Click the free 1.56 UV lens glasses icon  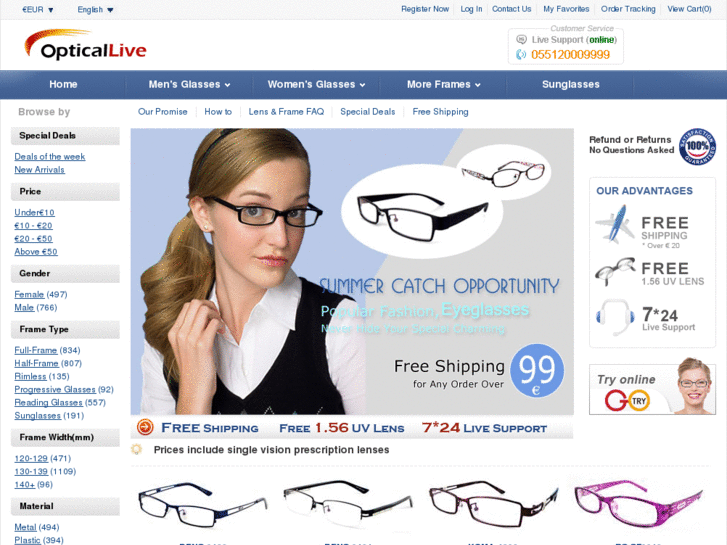coord(615,271)
